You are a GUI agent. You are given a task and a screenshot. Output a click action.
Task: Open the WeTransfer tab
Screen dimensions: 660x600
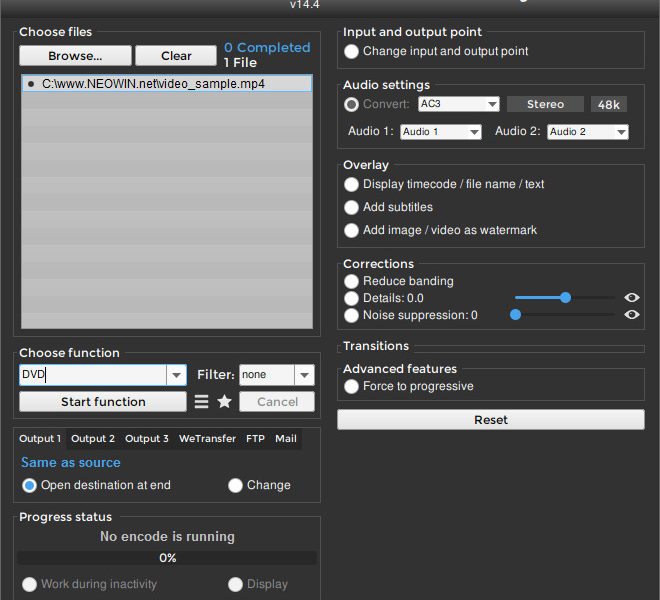tap(207, 439)
